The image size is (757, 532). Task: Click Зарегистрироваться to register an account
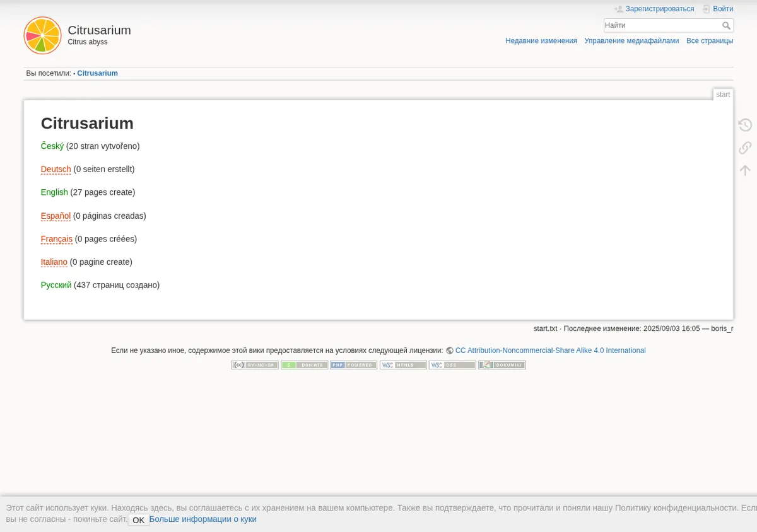click(659, 9)
